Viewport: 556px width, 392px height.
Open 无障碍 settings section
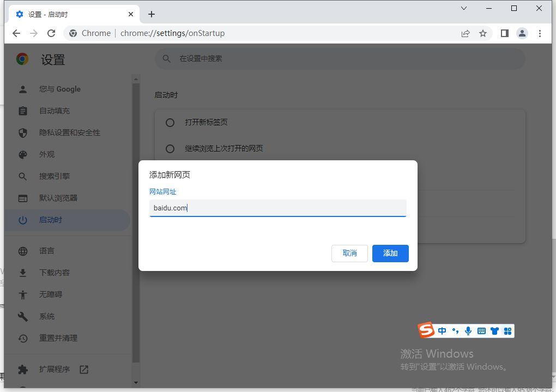click(68, 295)
